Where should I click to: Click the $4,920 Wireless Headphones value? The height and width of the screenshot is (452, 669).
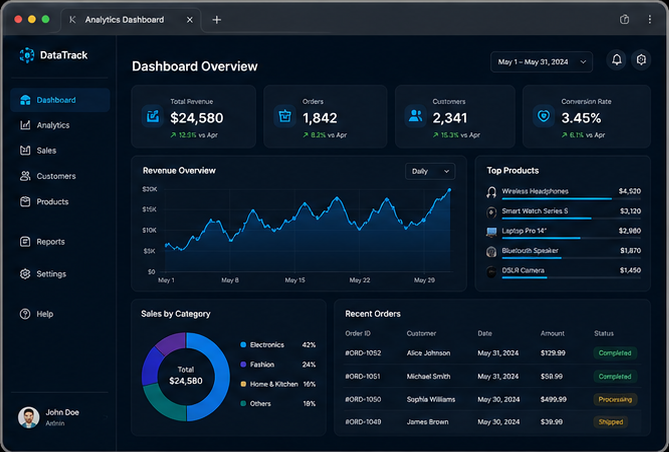pyautogui.click(x=630, y=191)
